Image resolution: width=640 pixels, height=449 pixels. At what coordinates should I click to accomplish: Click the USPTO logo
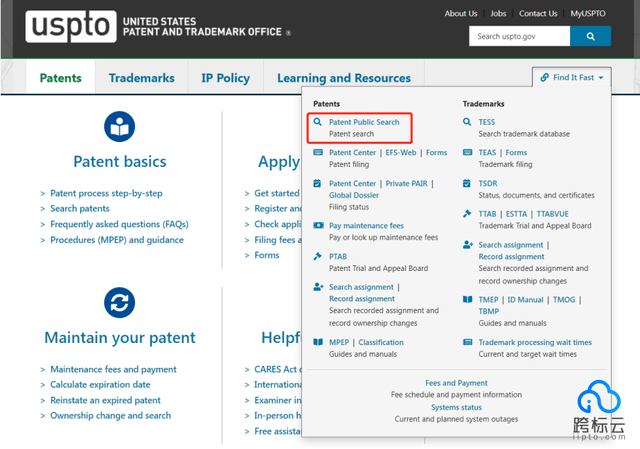[x=71, y=27]
